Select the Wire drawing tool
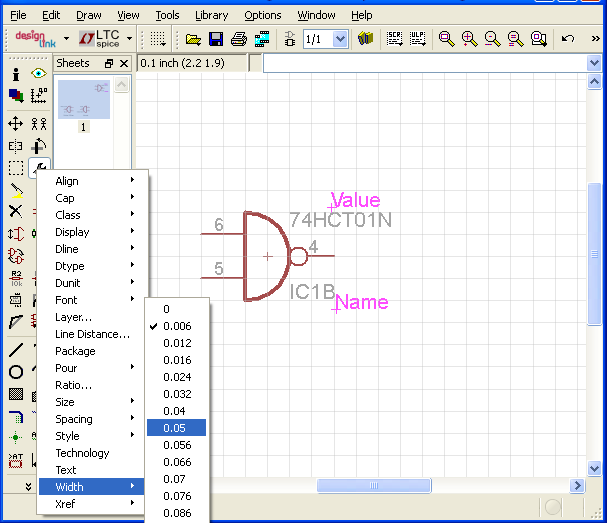This screenshot has width=607, height=523. [15, 350]
